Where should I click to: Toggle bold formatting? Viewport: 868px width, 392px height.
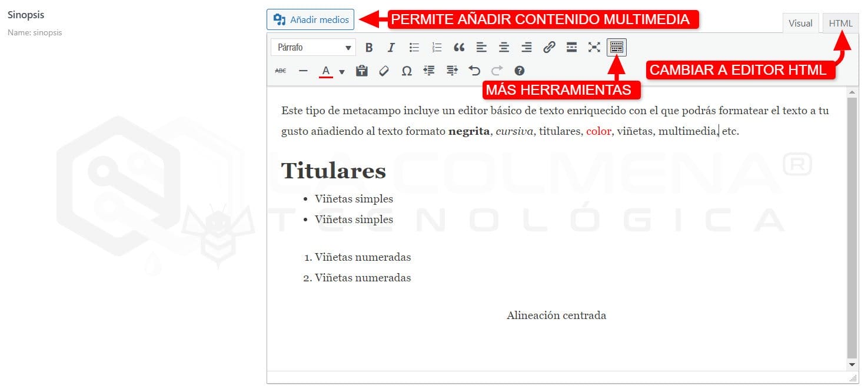pos(369,48)
